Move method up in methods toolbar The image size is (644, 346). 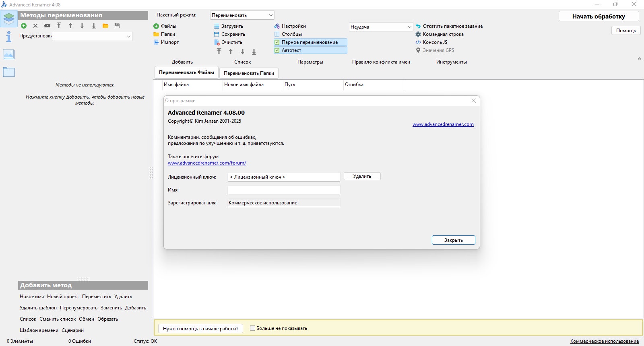(x=70, y=26)
